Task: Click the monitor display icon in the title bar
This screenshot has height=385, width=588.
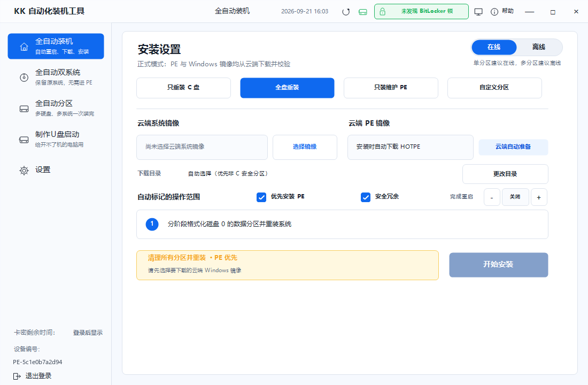Action: [x=478, y=12]
